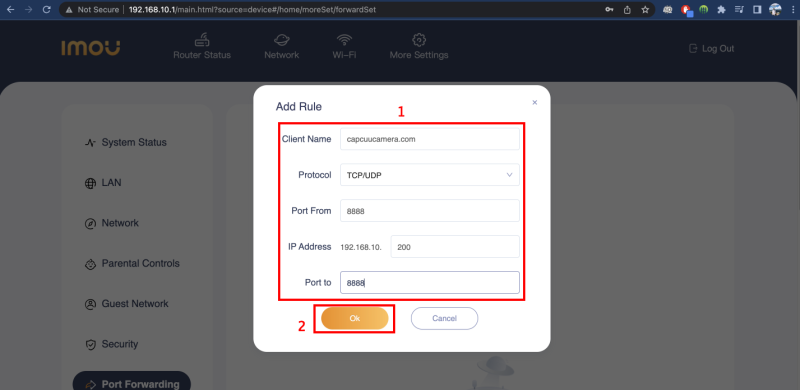Click the Not Secure warning indicator
The image size is (800, 390).
click(x=92, y=9)
